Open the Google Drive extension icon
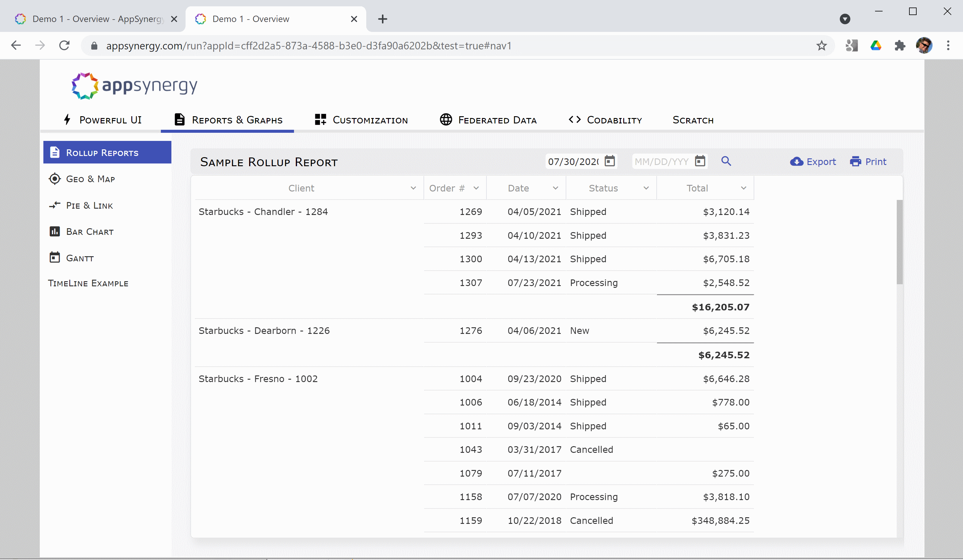The image size is (963, 560). click(875, 46)
